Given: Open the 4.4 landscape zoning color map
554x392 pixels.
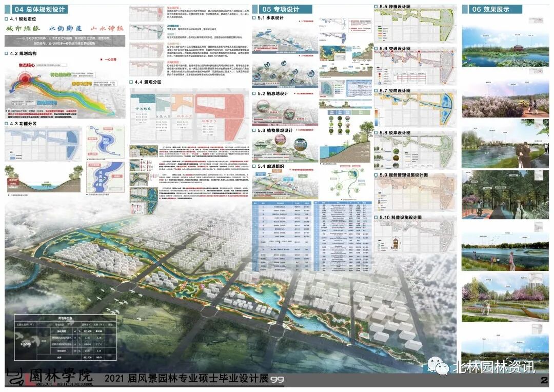Looking at the screenshot, I should [189, 115].
